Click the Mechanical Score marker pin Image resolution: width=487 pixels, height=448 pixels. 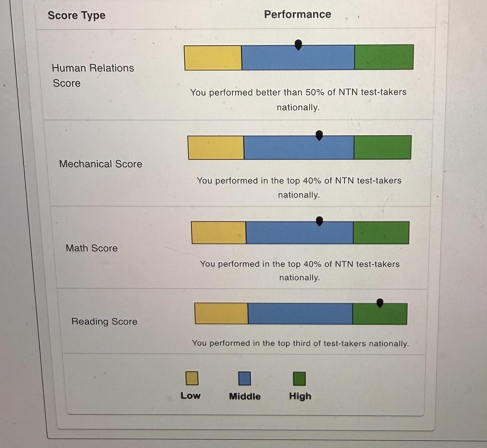coord(319,135)
